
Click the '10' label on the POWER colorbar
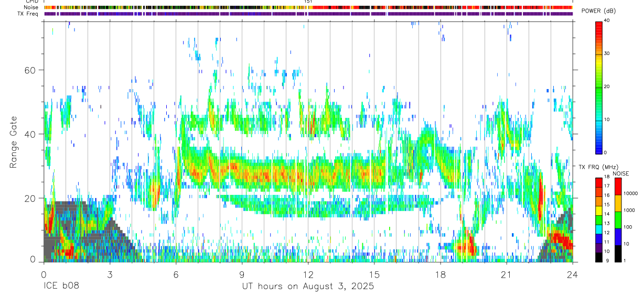pyautogui.click(x=607, y=119)
